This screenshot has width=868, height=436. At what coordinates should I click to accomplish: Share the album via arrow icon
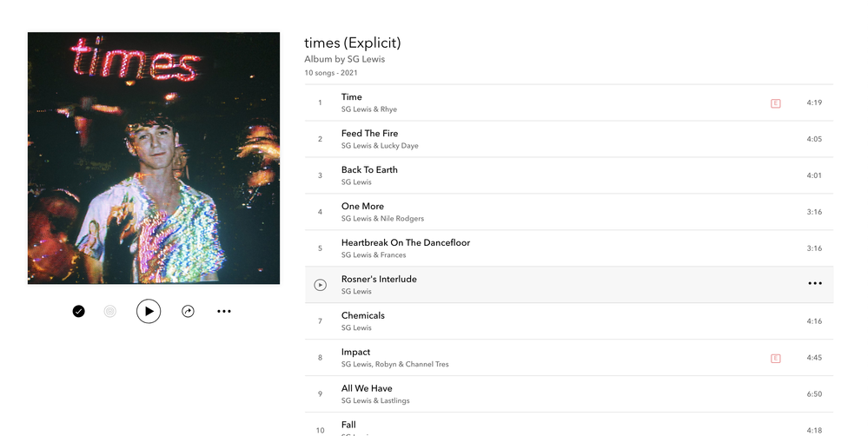[188, 311]
